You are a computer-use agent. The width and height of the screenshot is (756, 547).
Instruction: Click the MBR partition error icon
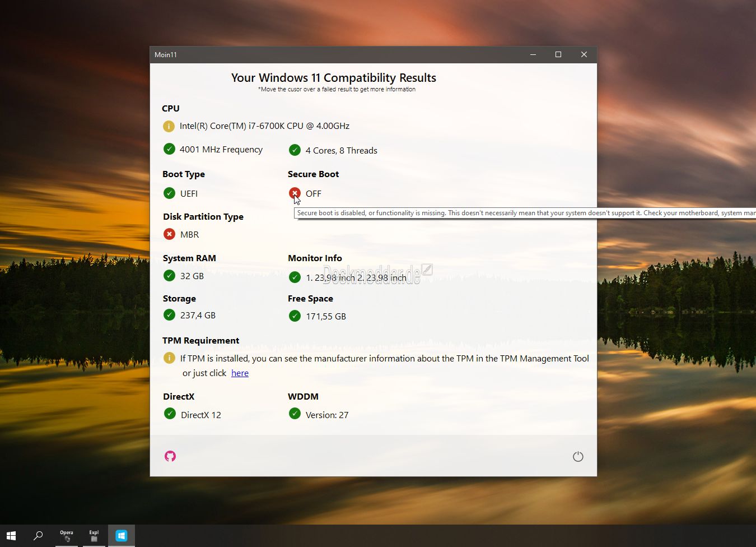pyautogui.click(x=169, y=234)
